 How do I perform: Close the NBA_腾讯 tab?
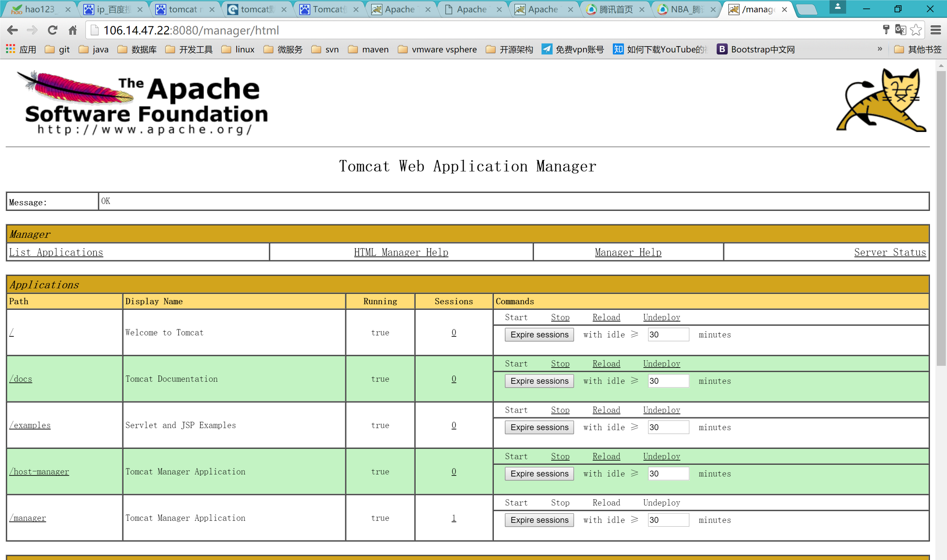[713, 9]
